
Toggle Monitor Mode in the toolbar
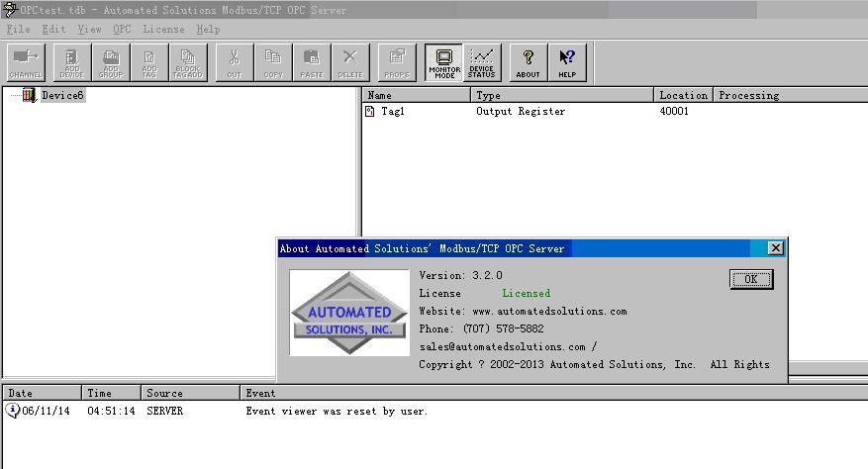point(444,62)
